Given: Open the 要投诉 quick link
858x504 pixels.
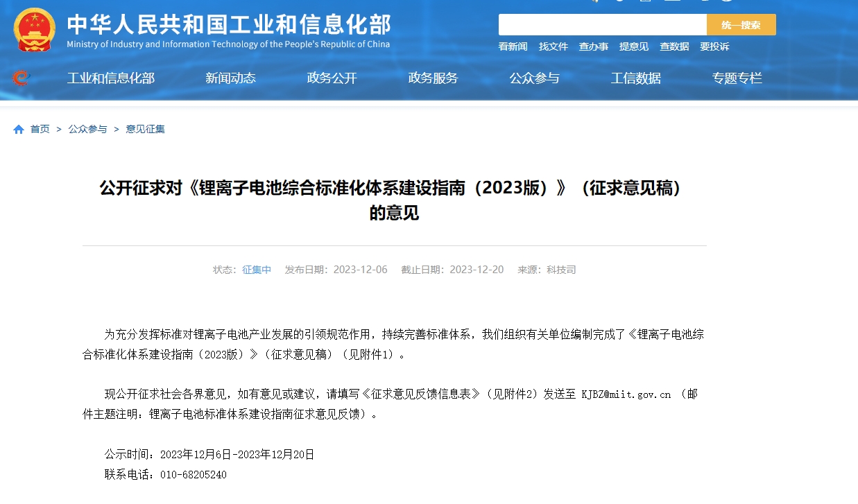Looking at the screenshot, I should click(714, 46).
